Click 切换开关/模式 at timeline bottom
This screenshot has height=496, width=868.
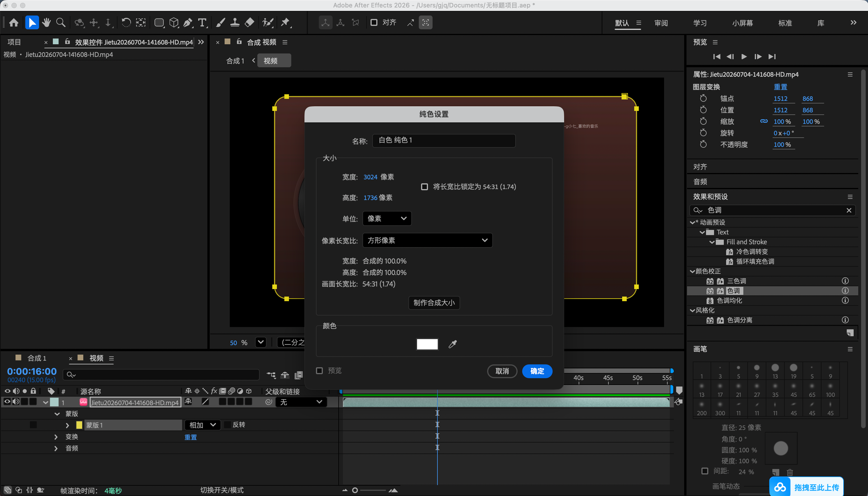tap(221, 490)
